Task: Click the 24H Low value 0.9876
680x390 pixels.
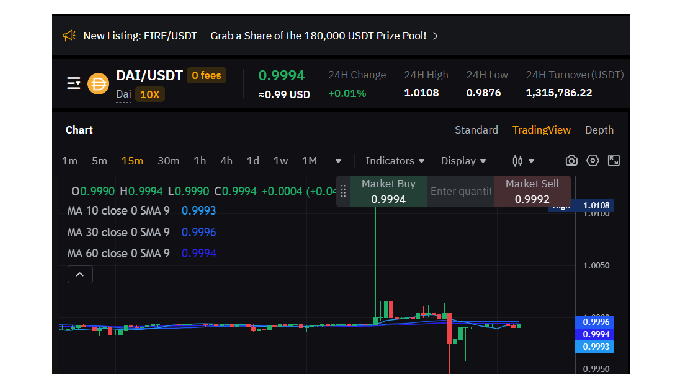Action: 484,93
